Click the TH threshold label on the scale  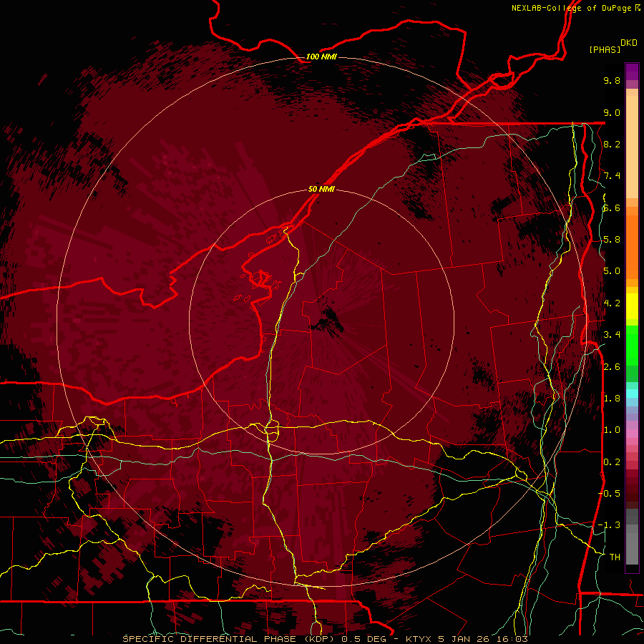pos(615,557)
